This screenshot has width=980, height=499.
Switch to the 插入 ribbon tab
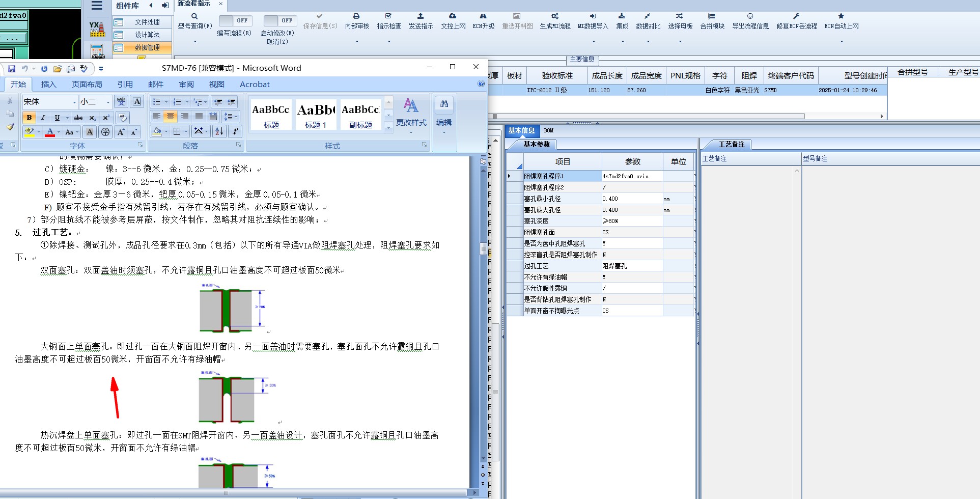(49, 84)
